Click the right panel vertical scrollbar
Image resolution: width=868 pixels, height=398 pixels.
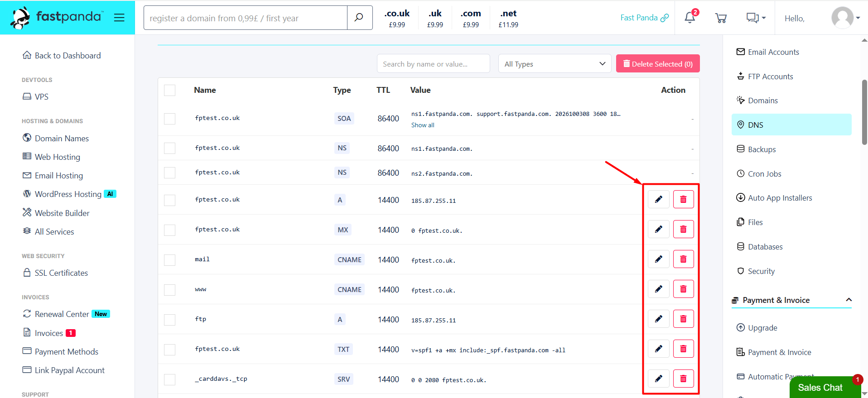[x=864, y=112]
